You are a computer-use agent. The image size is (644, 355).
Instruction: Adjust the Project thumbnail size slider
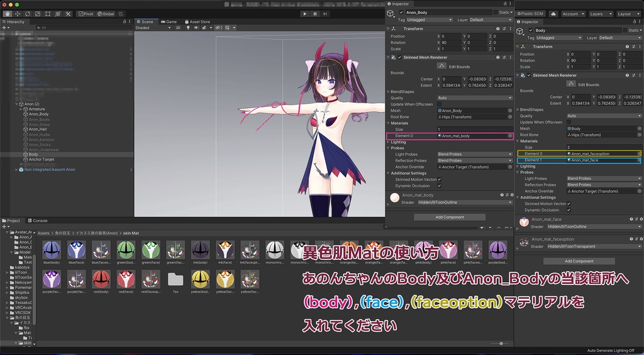[x=501, y=344]
